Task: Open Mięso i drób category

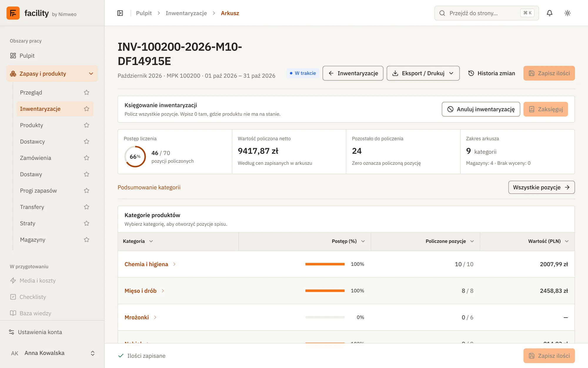Action: point(144,291)
